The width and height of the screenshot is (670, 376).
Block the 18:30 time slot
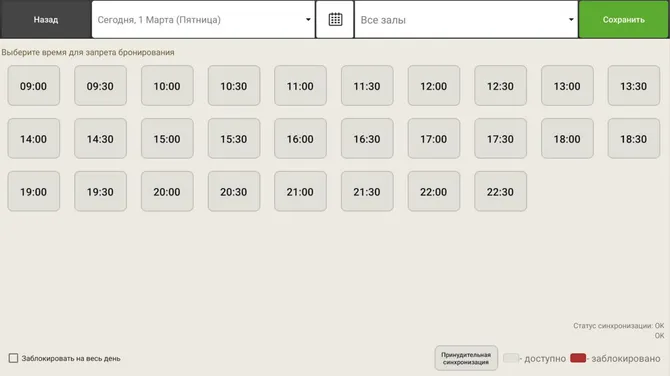pos(634,139)
